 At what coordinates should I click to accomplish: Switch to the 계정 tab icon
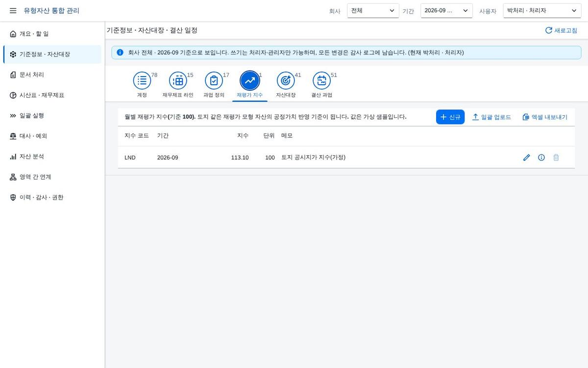[142, 81]
